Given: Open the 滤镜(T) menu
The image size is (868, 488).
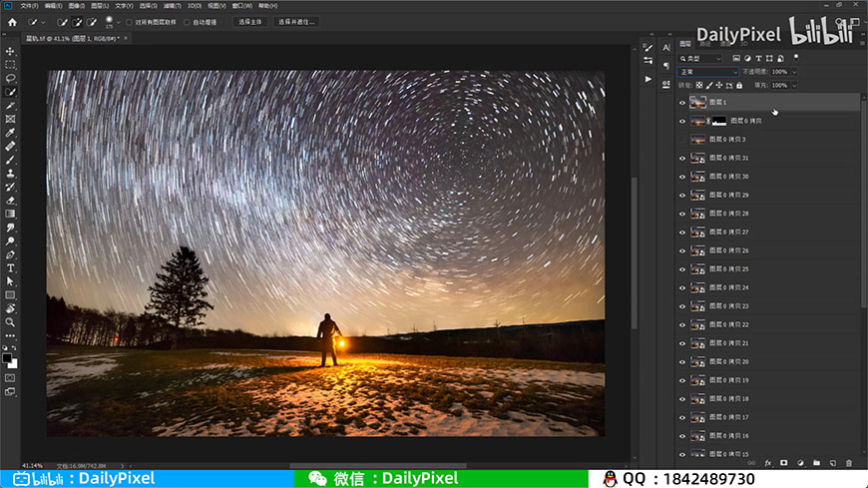Looking at the screenshot, I should [x=173, y=6].
